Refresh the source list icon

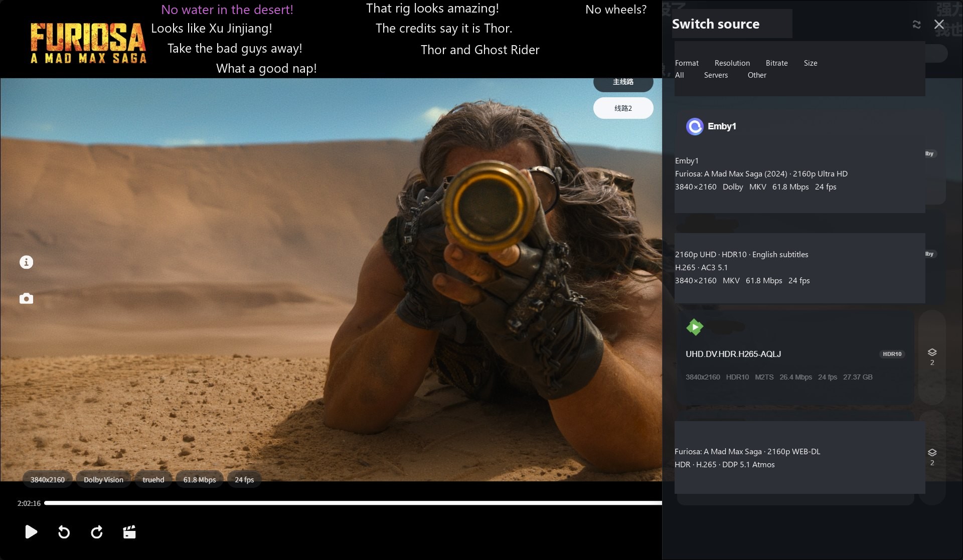916,25
